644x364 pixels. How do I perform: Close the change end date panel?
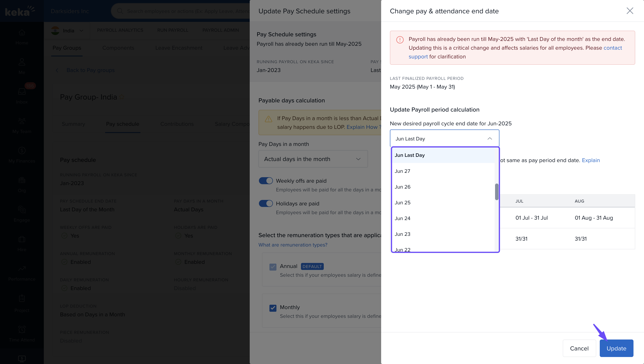(630, 11)
